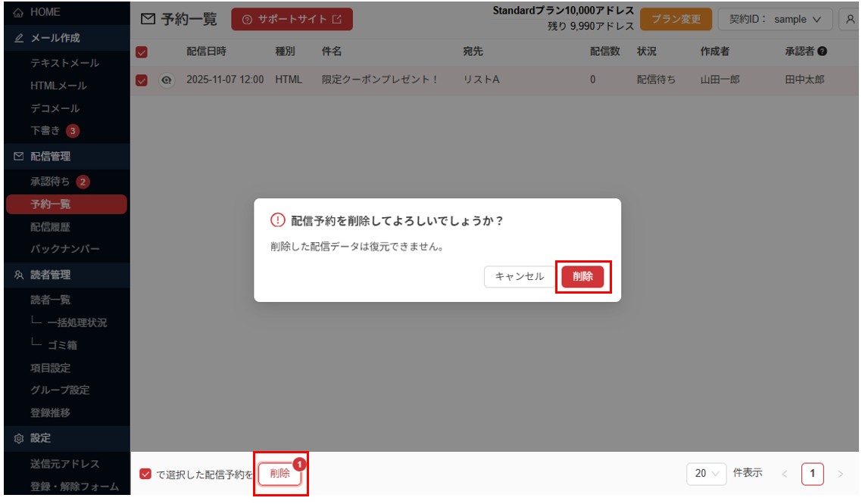
Task: Open 読者一覧 in the sidebar
Action: click(51, 300)
